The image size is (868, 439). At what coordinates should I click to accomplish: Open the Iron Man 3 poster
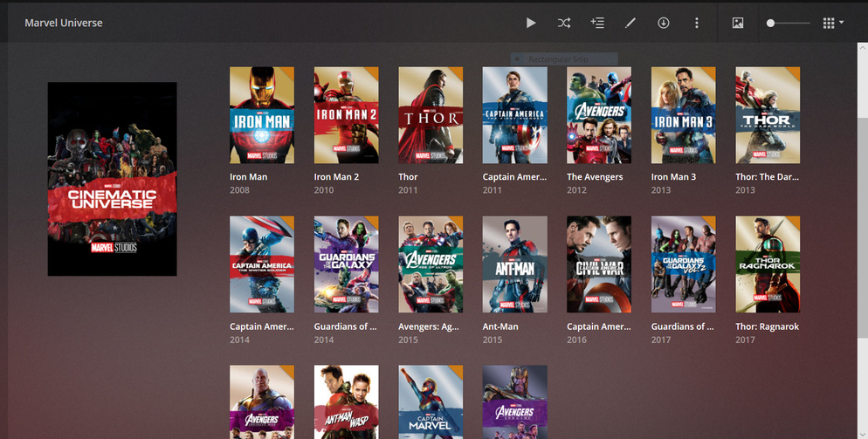[683, 115]
